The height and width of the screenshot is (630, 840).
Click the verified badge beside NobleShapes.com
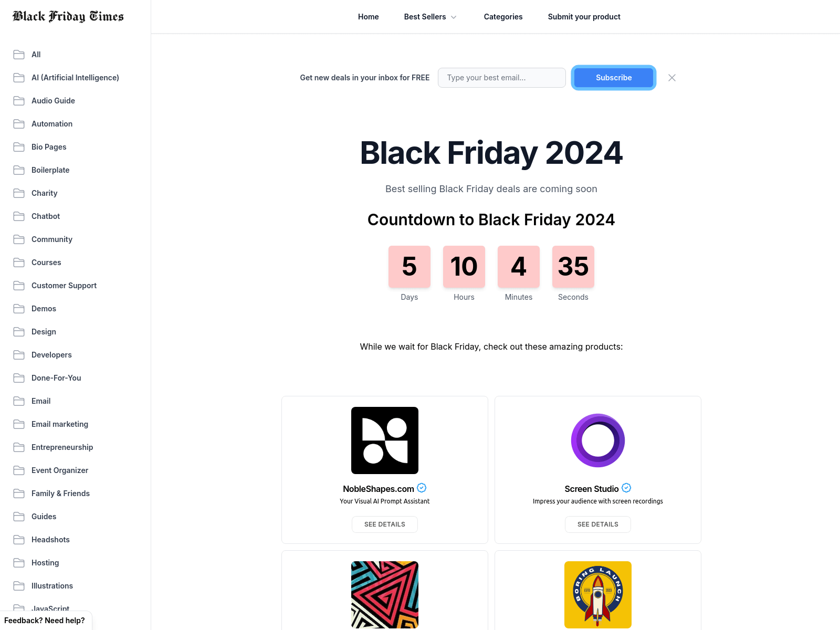coord(422,488)
